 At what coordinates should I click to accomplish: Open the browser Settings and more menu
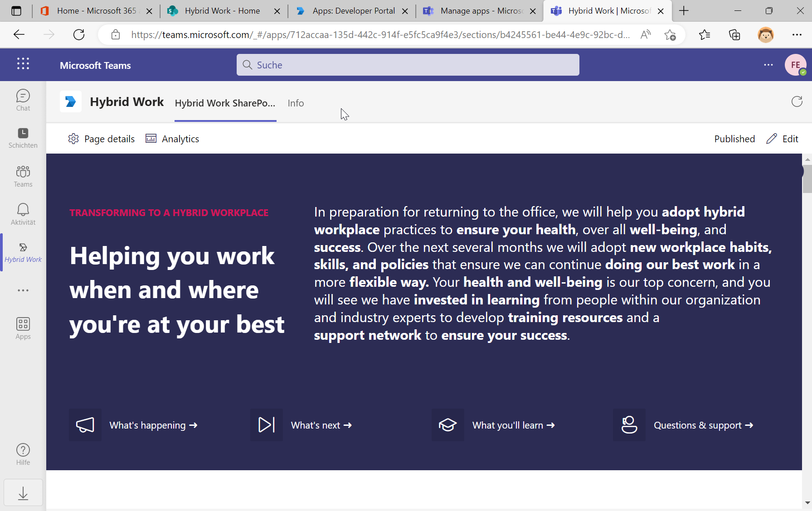point(797,34)
